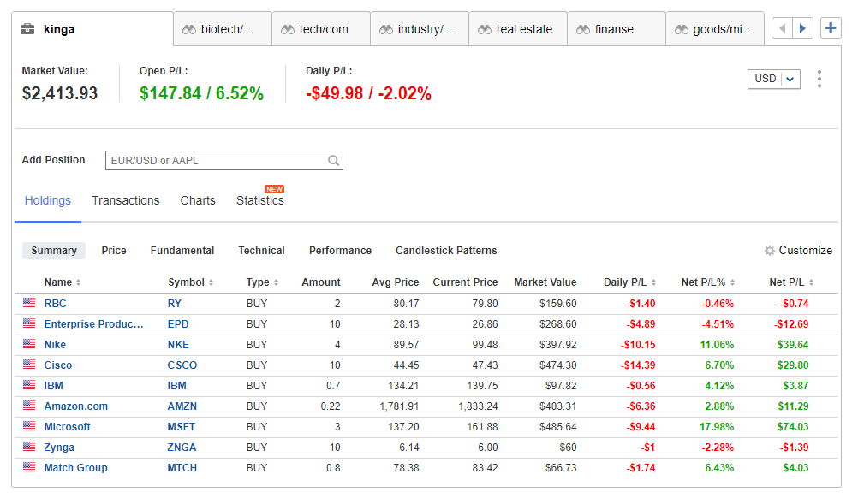This screenshot has height=504, width=864.
Task: Click binoculars icon on real estate tab
Action: [x=485, y=30]
